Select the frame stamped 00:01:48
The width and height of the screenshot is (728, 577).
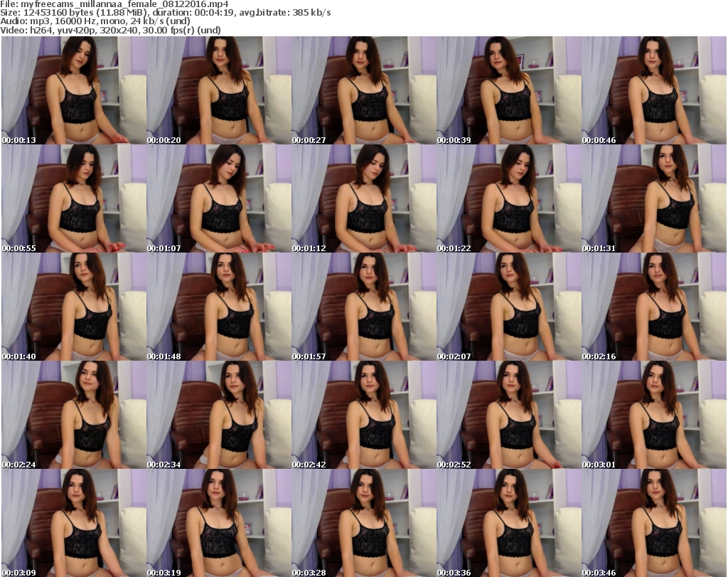[x=219, y=307]
